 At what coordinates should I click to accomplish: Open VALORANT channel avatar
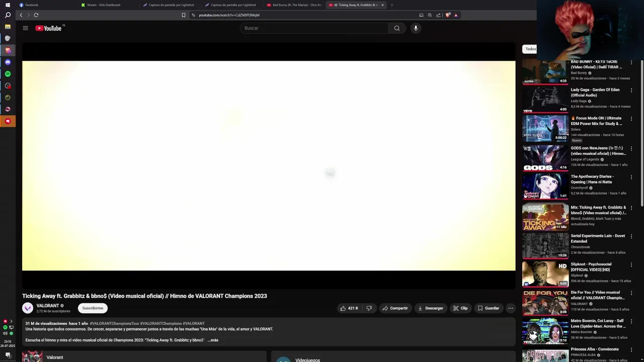tap(28, 308)
